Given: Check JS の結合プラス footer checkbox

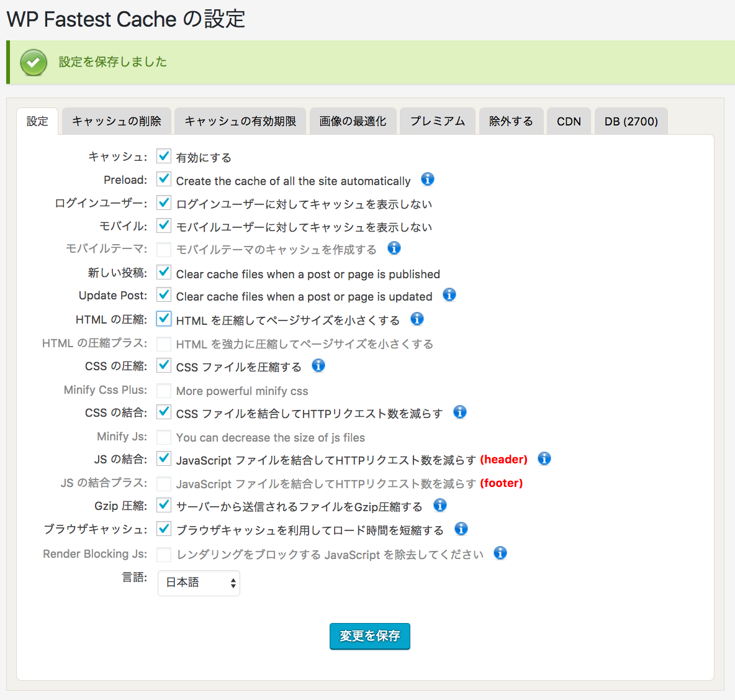Looking at the screenshot, I should click(x=164, y=483).
